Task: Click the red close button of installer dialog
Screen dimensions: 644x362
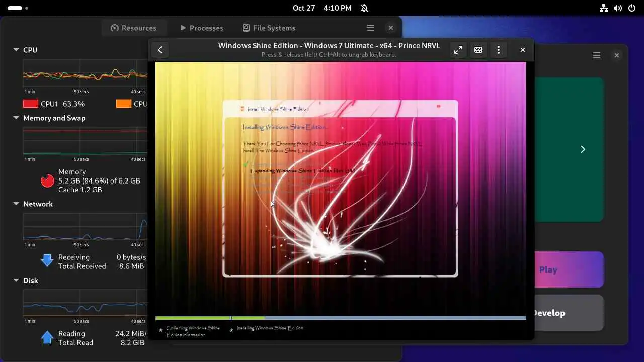Action: 438,106
